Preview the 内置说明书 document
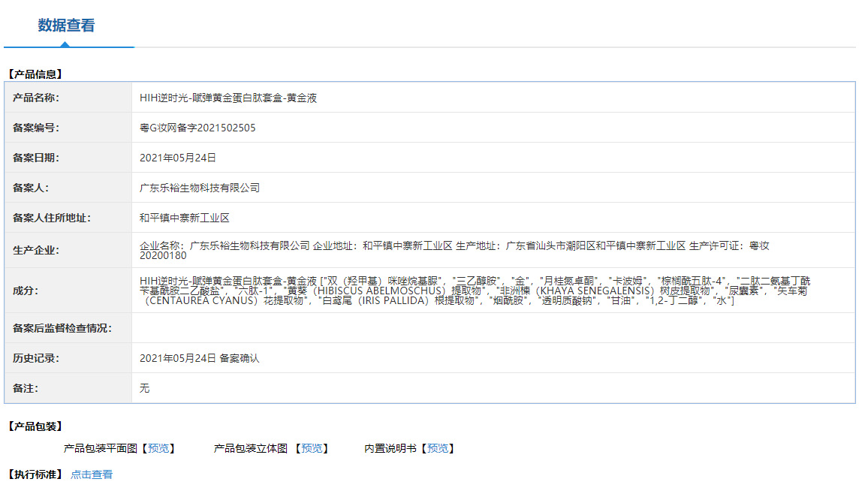Image resolution: width=868 pixels, height=497 pixels. (x=437, y=448)
